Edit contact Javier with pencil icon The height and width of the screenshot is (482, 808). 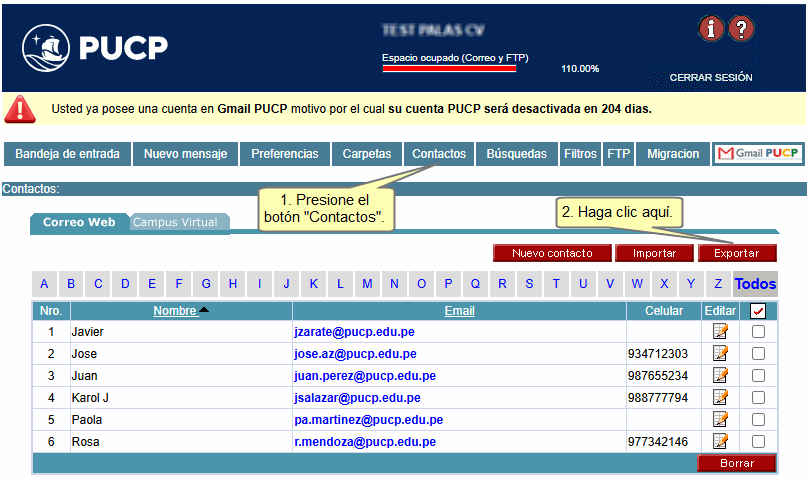click(720, 332)
